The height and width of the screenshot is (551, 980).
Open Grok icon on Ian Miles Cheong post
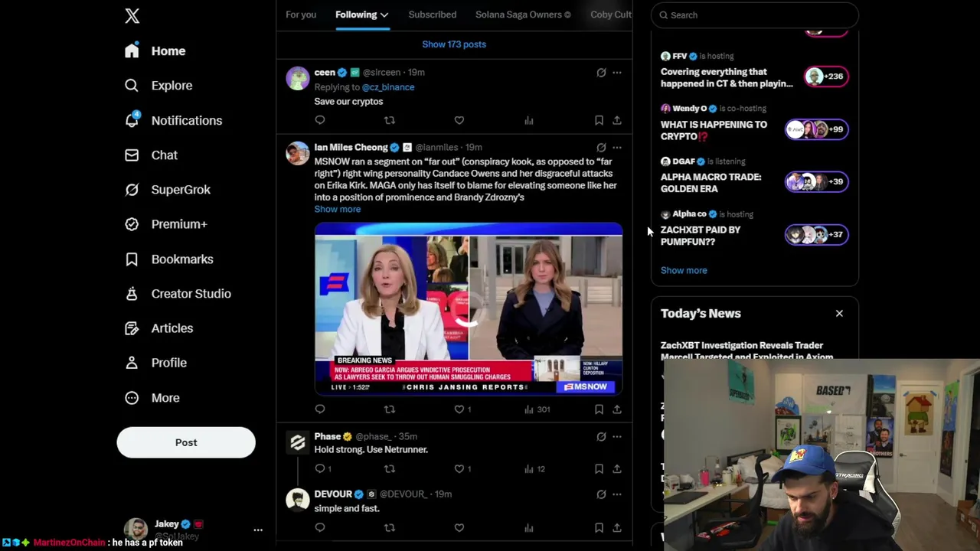click(601, 148)
